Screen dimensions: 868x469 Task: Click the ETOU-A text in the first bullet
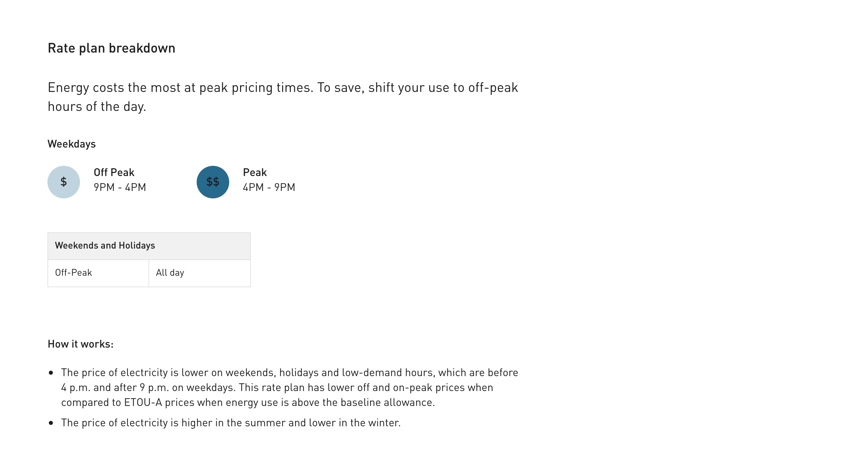point(143,403)
